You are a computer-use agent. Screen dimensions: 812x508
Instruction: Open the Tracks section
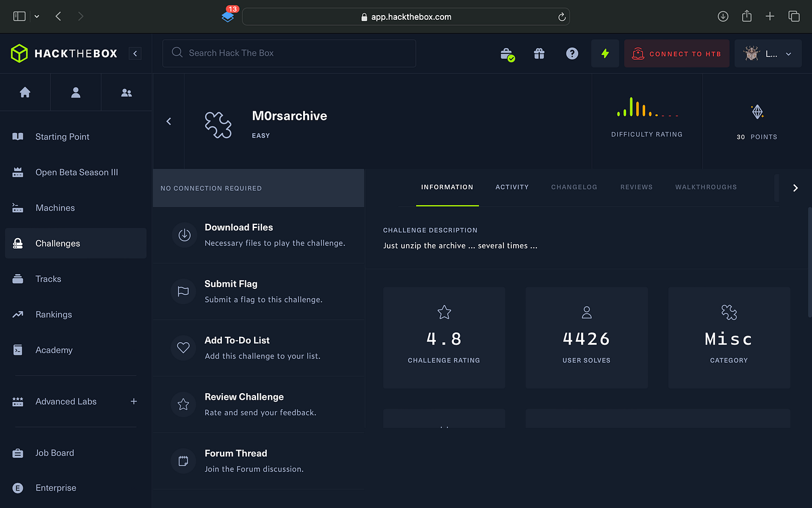coord(48,279)
